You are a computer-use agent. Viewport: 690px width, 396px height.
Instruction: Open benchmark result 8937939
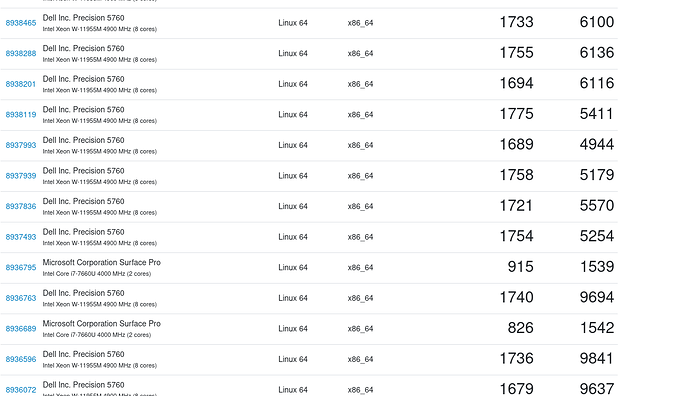21,176
